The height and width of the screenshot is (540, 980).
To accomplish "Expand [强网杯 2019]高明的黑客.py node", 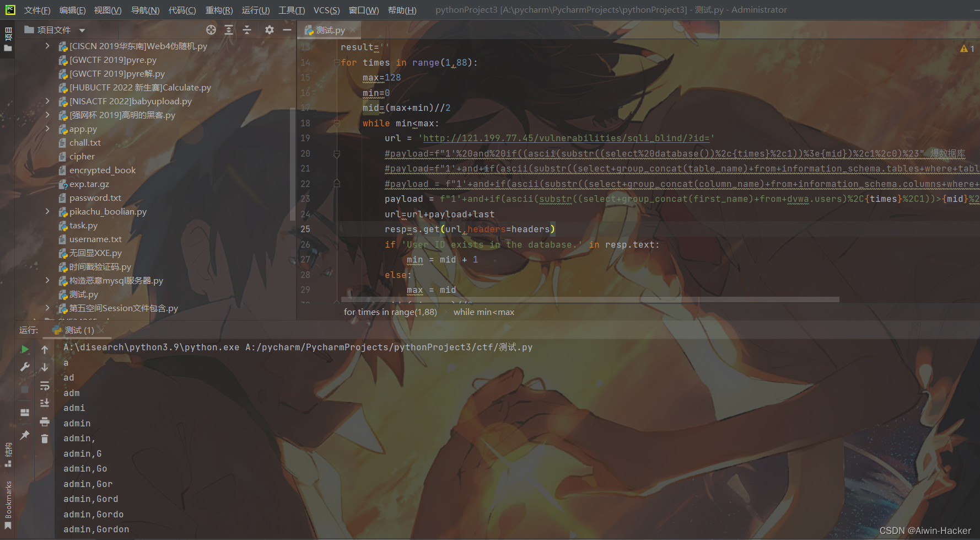I will pos(47,115).
